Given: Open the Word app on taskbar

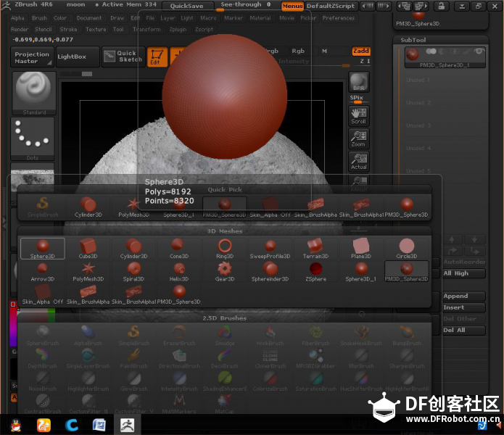Looking at the screenshot, I should tap(99, 425).
